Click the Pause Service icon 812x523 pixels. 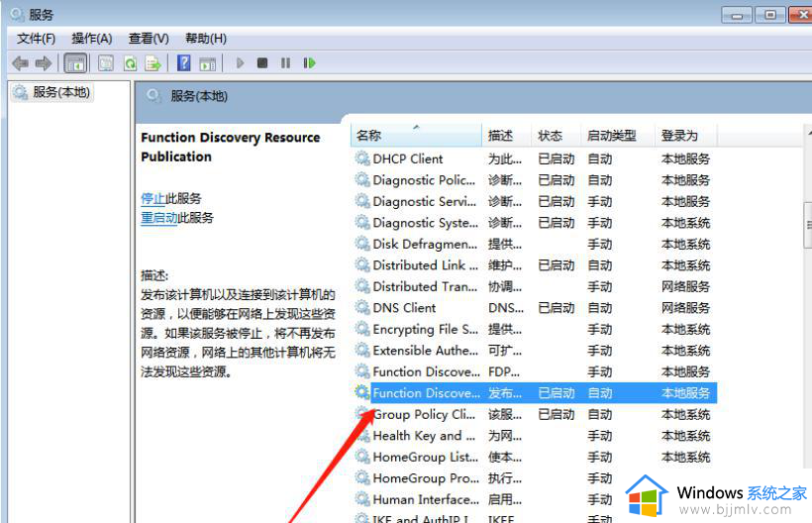pos(285,63)
